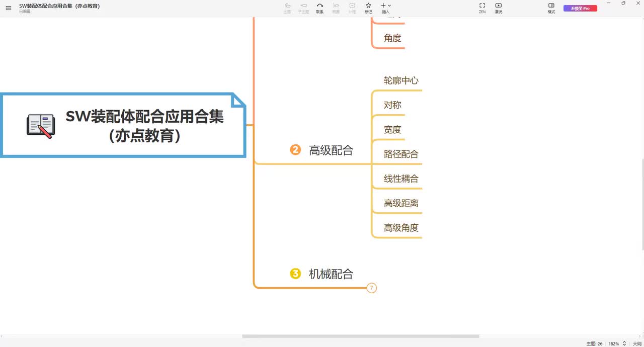This screenshot has width=644, height=347.
Task: Click the 主题: 26 topic count
Action: (x=594, y=343)
